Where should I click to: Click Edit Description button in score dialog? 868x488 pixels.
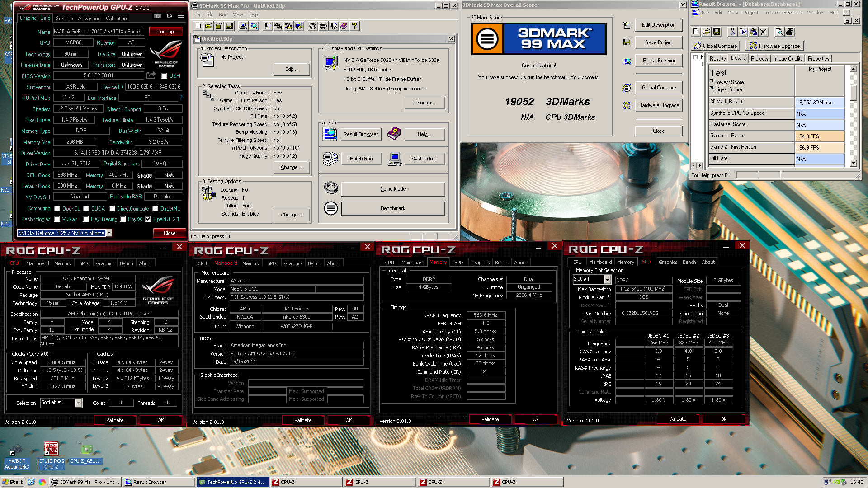point(658,25)
